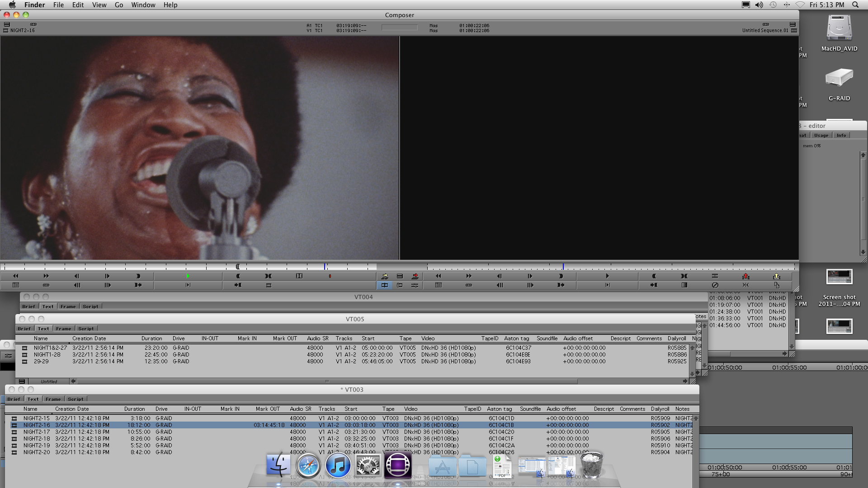Click the Effect Mode sliders icon
This screenshot has height=488, width=868.
(x=415, y=285)
